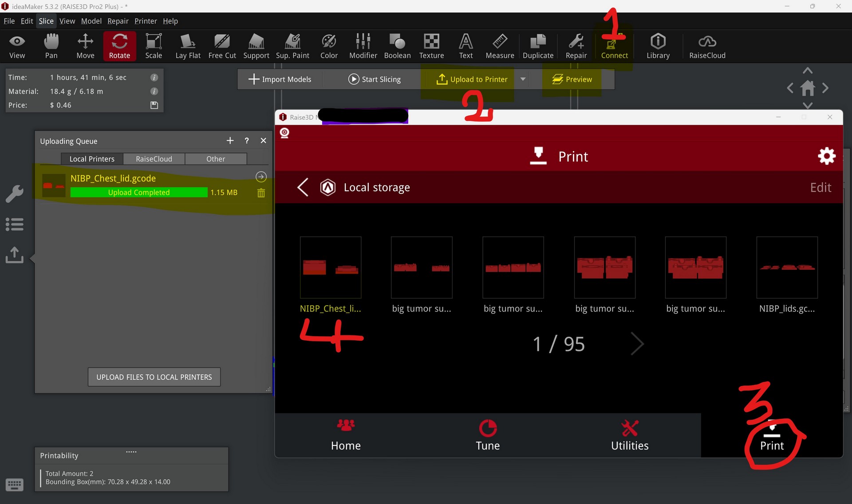Image resolution: width=852 pixels, height=504 pixels.
Task: Switch to the RaiseCloud queue tab
Action: pos(154,159)
